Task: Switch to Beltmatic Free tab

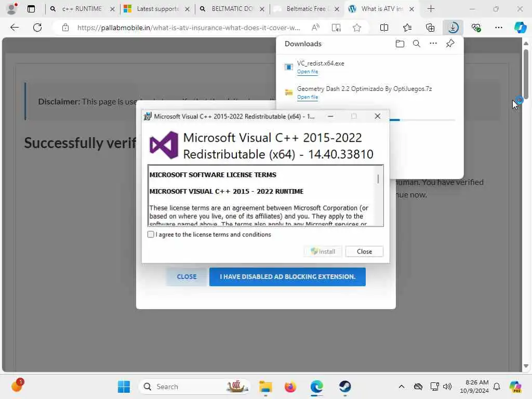Action: tap(305, 9)
